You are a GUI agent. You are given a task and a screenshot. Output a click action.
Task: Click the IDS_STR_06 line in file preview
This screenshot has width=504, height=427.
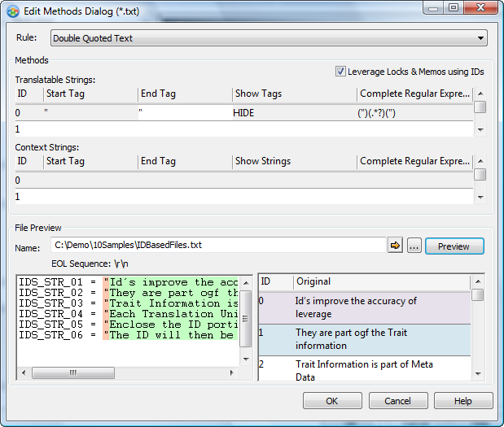129,335
